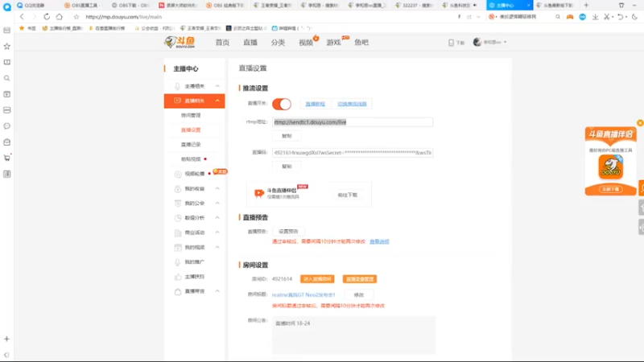Expand the 我的收益 chevron
Image resolution: width=644 pixels, height=362 pixels.
217,188
